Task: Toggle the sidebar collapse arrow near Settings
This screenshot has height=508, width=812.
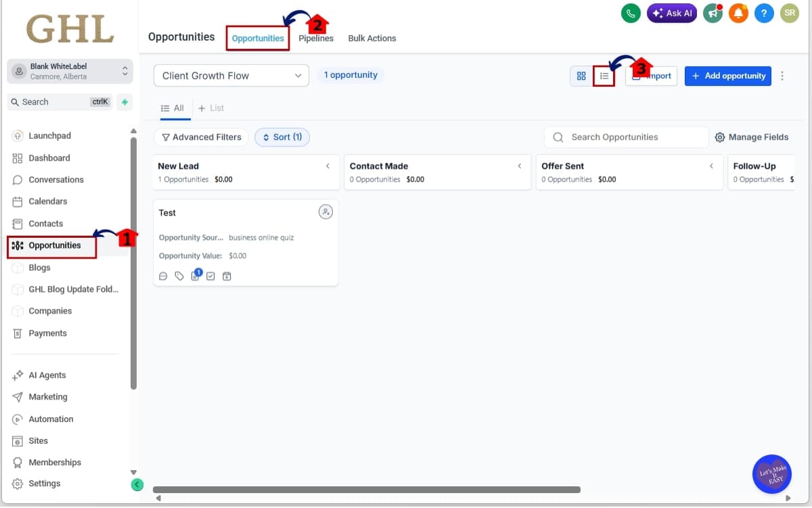Action: (x=137, y=484)
